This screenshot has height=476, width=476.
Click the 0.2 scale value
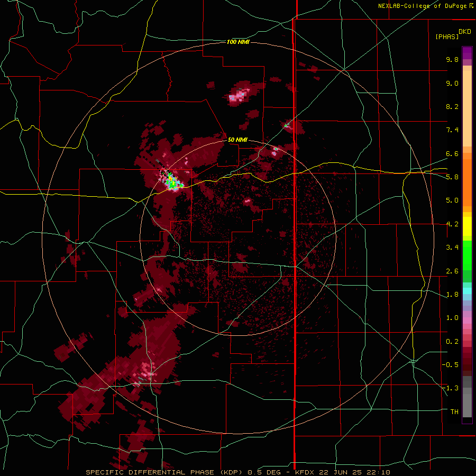452,342
